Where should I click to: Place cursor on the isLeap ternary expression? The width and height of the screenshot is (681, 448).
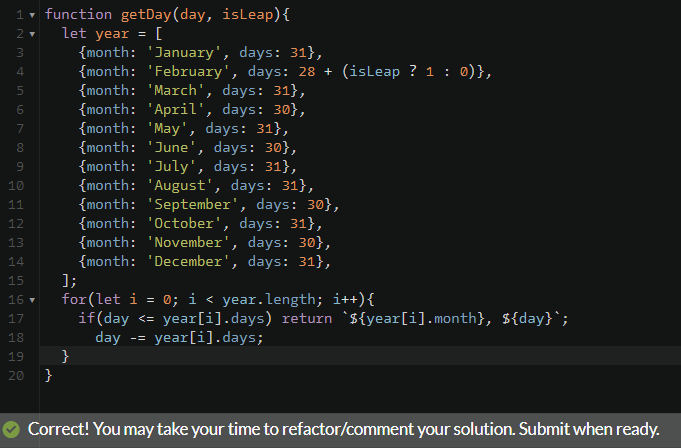click(410, 72)
